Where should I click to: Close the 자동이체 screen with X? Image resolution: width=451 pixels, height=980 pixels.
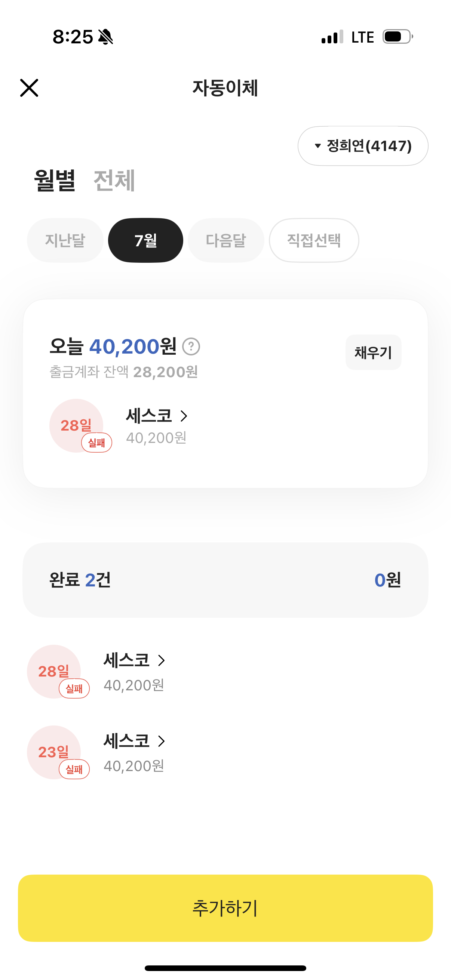[x=29, y=88]
